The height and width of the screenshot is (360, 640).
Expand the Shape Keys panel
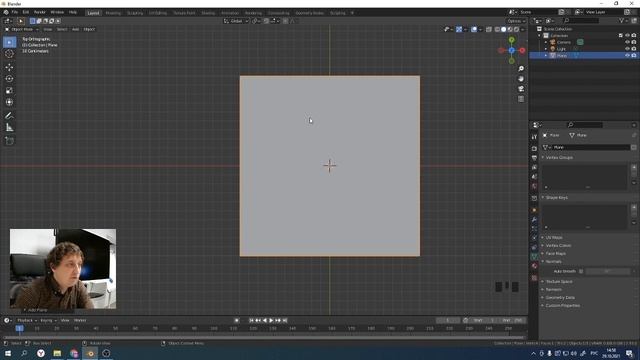(557, 198)
